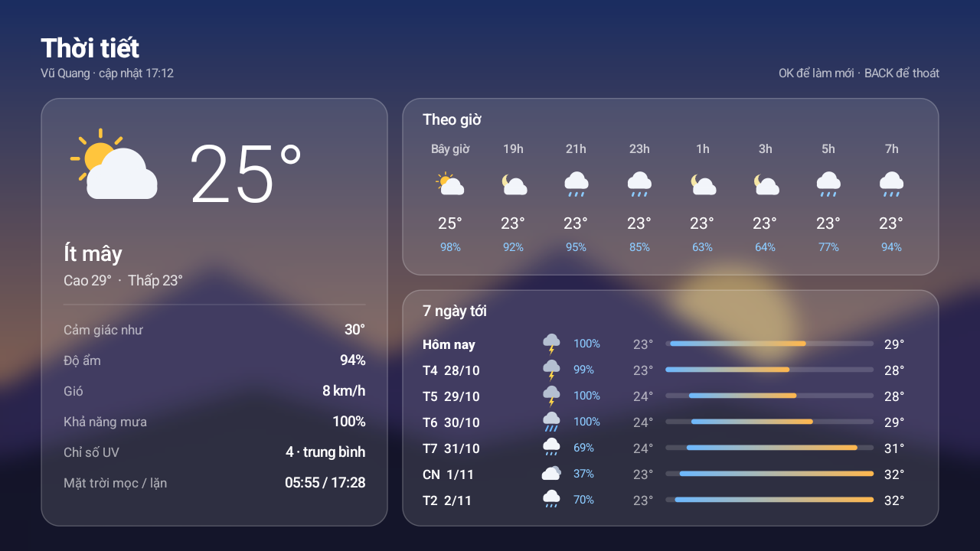Click the 19h cloudy night icon

(513, 184)
